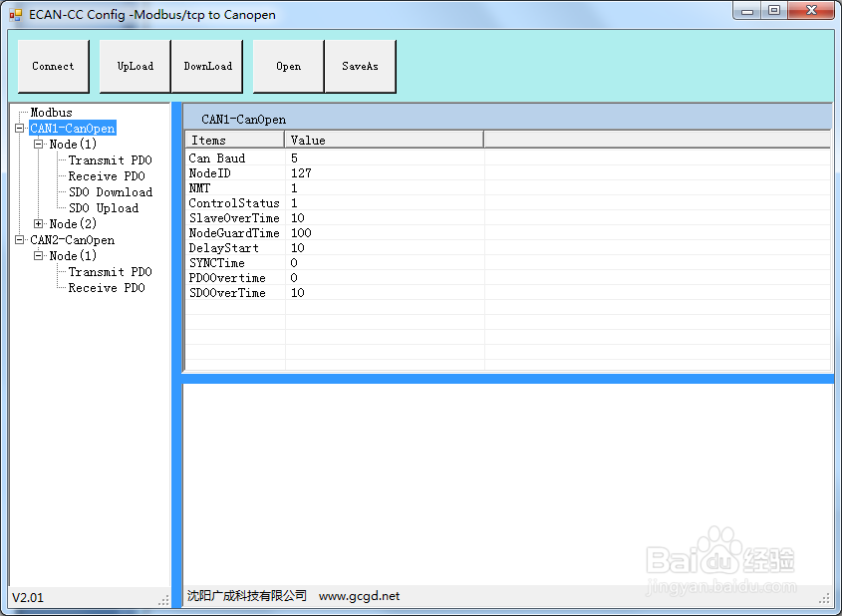Click the SYNCTime value 0

(x=294, y=263)
